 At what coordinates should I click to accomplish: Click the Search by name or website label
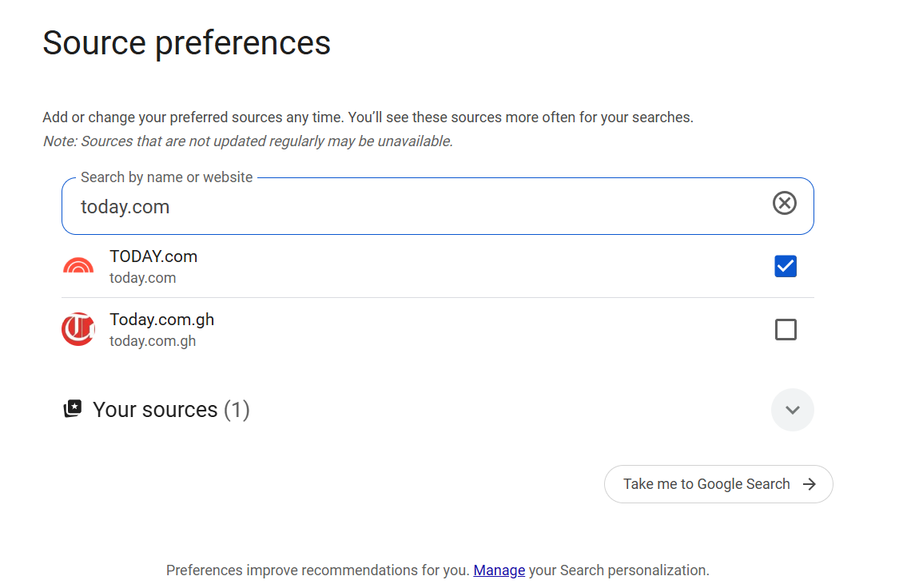166,177
